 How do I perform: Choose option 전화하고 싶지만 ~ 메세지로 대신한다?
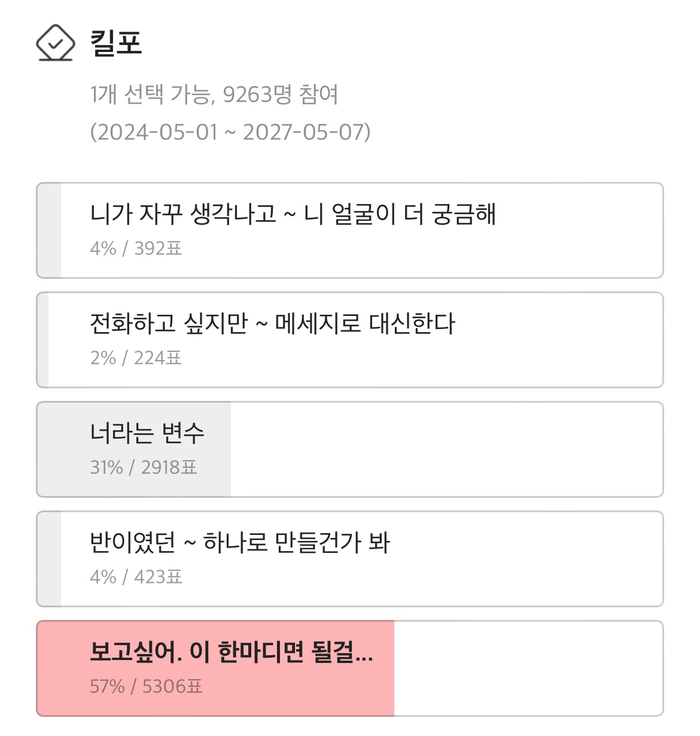pyautogui.click(x=350, y=340)
